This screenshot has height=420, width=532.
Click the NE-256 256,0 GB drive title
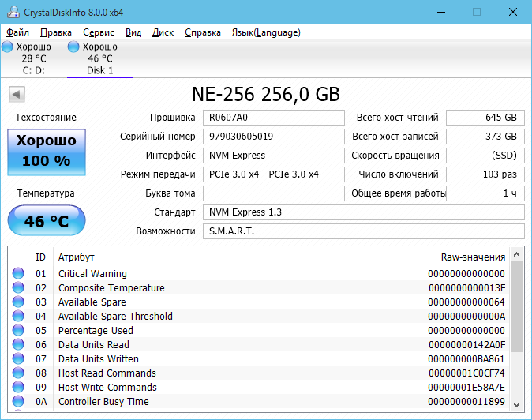coord(266,94)
